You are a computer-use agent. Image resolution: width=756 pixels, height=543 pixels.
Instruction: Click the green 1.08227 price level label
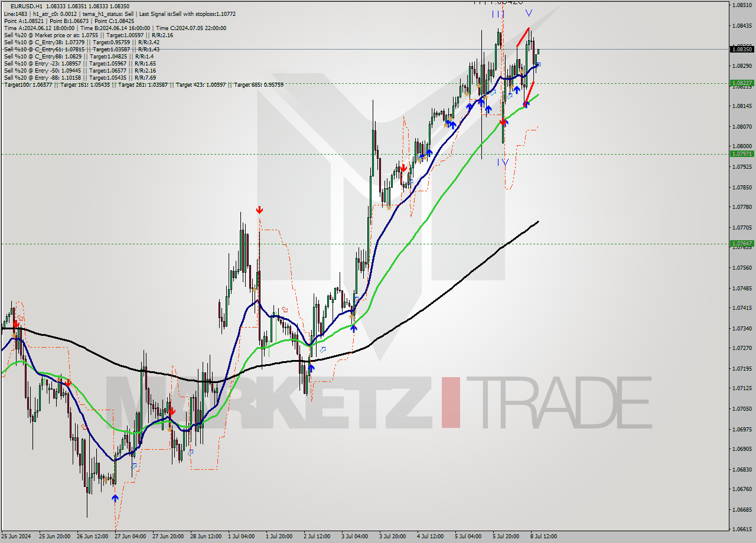point(741,83)
